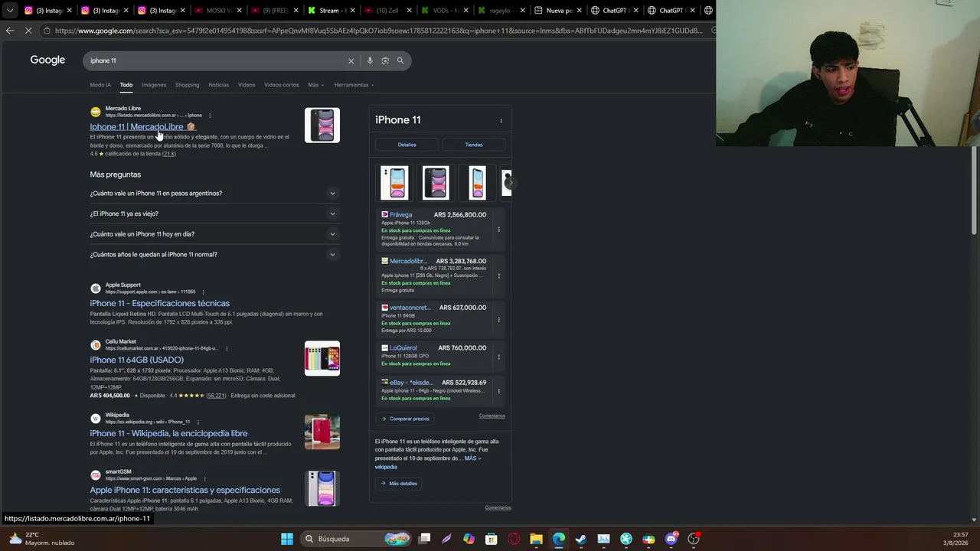This screenshot has height=551, width=980.
Task: Expand description with the "MÁS" toggle
Action: [x=472, y=458]
